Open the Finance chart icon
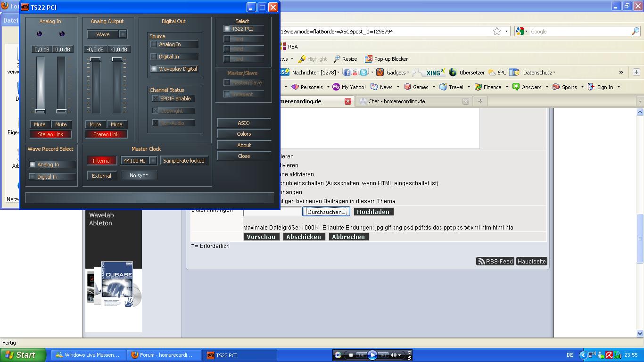This screenshot has width=644, height=362. click(478, 87)
